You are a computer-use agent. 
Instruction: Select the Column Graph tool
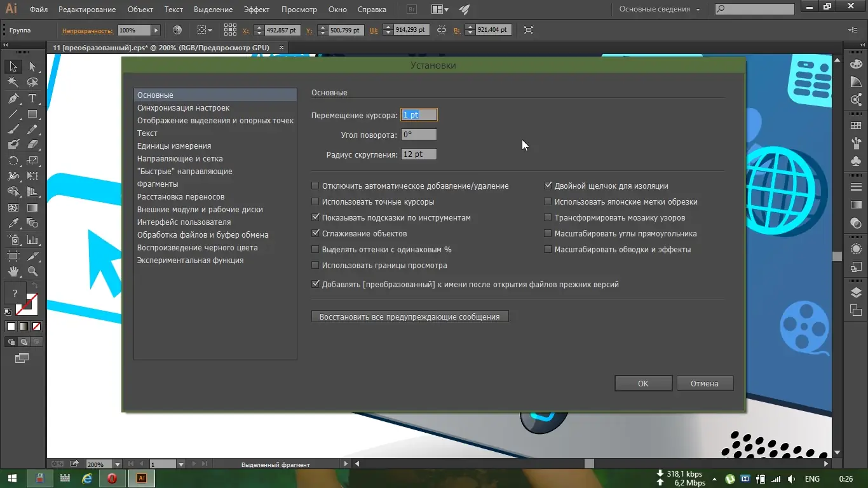[x=32, y=240]
